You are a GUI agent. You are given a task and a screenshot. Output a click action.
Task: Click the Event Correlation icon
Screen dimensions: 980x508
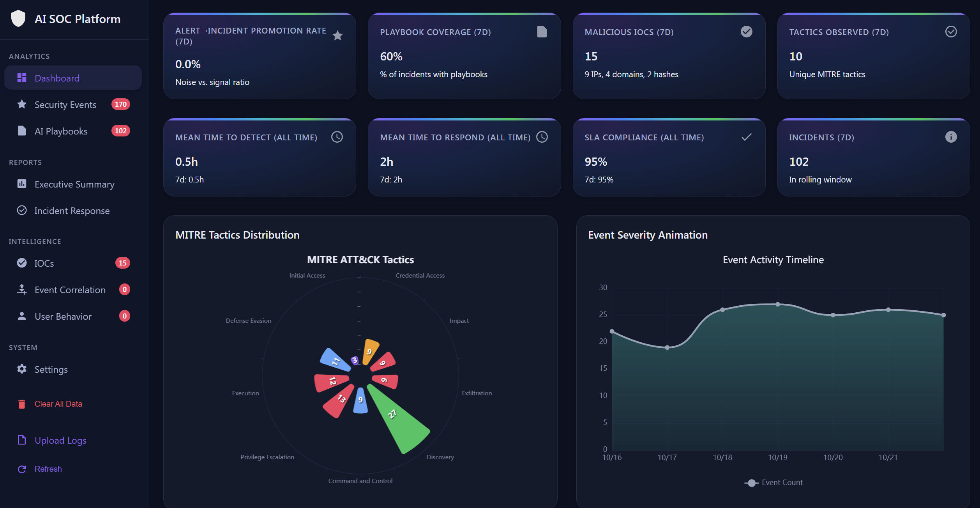click(22, 289)
